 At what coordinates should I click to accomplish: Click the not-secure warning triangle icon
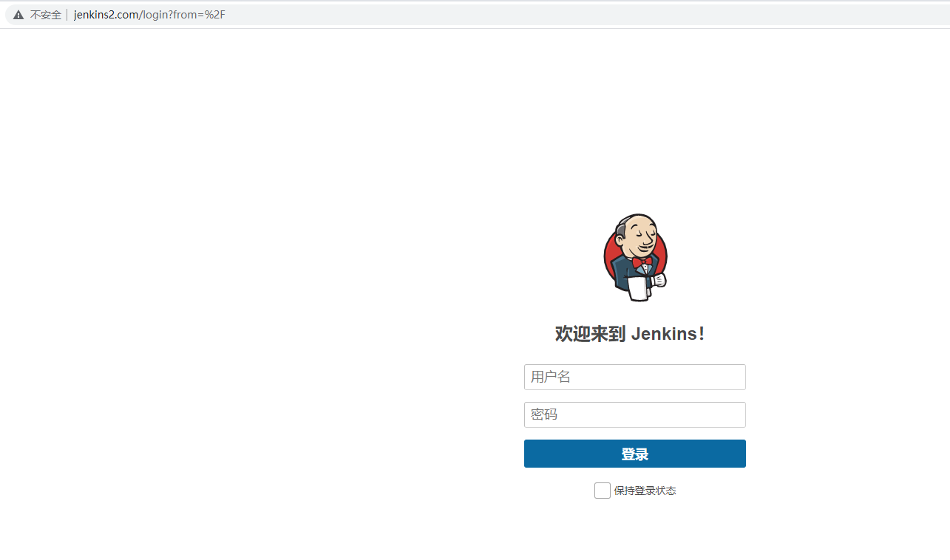tap(18, 15)
